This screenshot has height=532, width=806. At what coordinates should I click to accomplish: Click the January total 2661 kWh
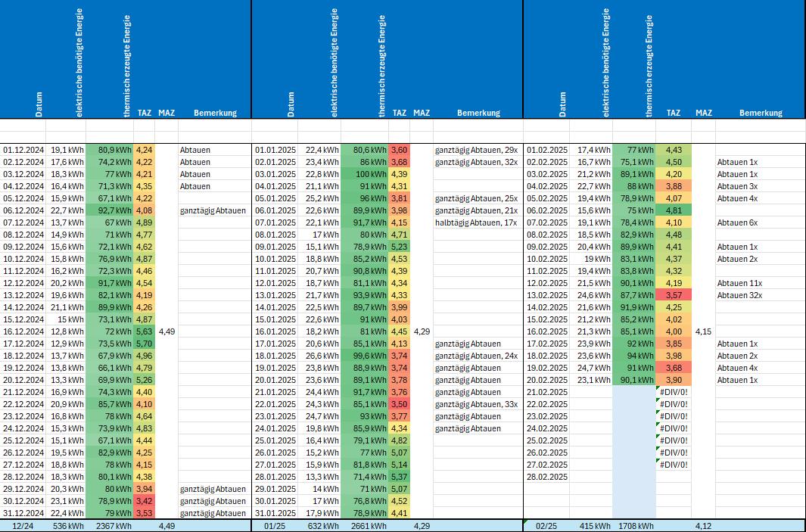coord(365,526)
